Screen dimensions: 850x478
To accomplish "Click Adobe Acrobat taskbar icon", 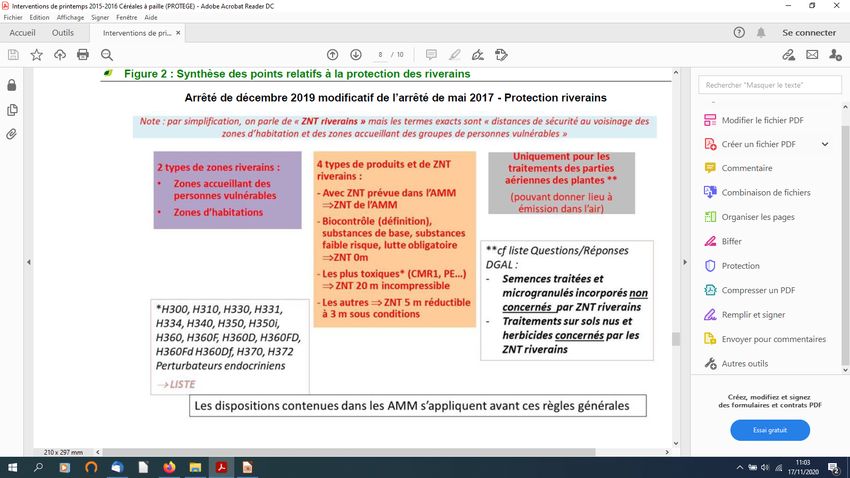I will (x=221, y=467).
